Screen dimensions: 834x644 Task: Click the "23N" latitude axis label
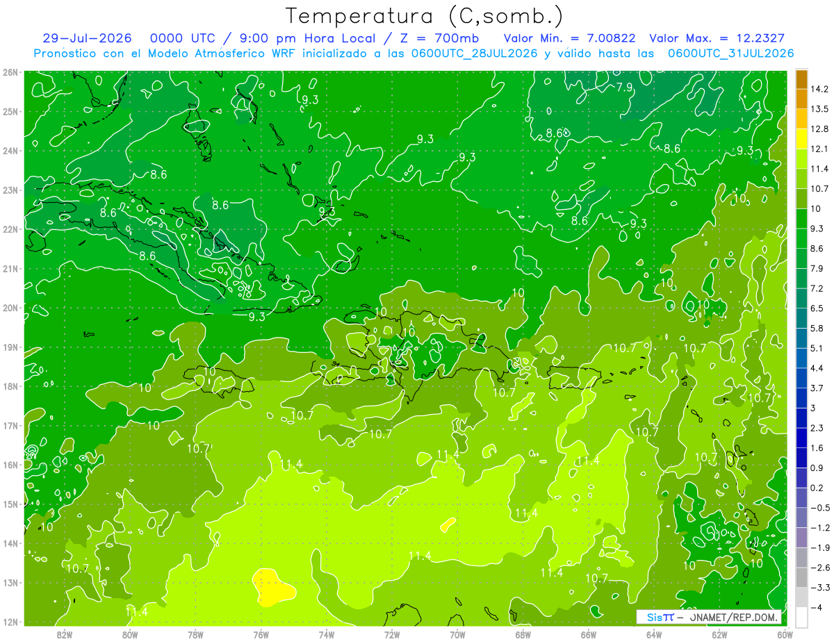(x=10, y=190)
